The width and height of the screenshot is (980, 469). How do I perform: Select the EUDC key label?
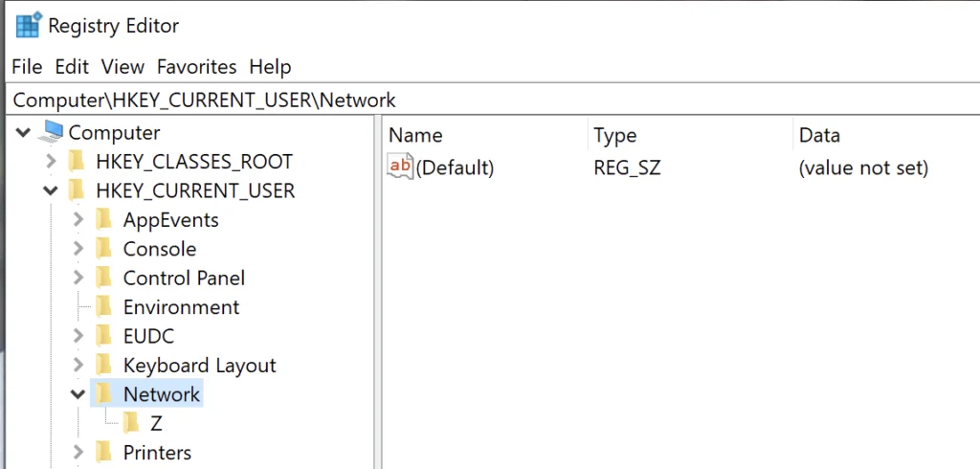(x=148, y=336)
